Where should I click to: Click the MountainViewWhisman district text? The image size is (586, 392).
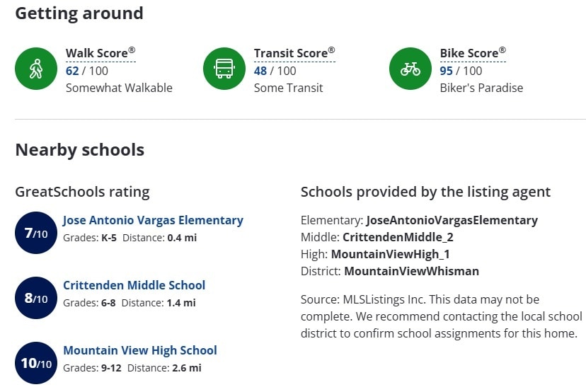(x=411, y=271)
